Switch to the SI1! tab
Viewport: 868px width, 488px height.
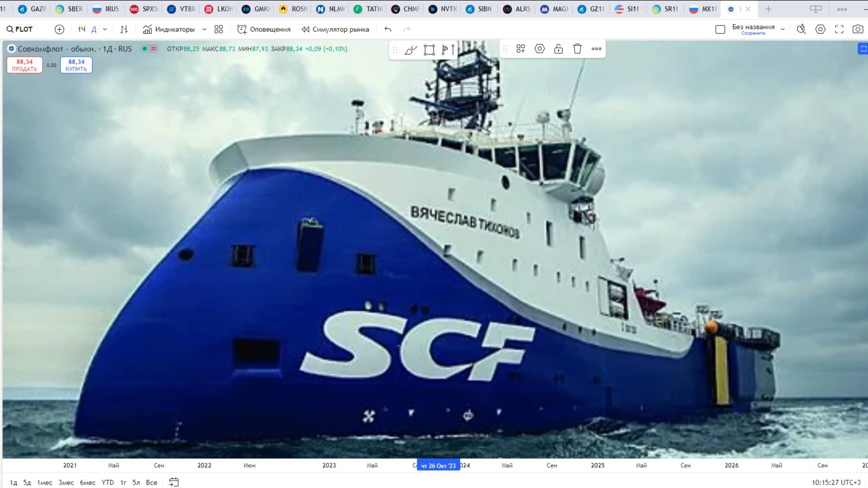(x=628, y=9)
